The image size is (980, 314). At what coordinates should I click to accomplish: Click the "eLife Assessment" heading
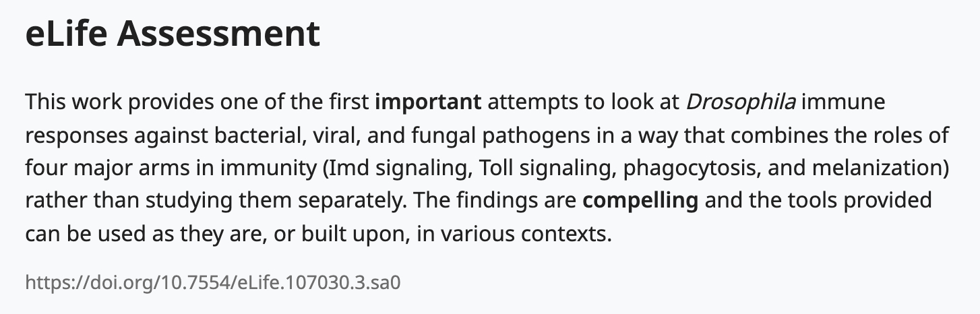(173, 35)
